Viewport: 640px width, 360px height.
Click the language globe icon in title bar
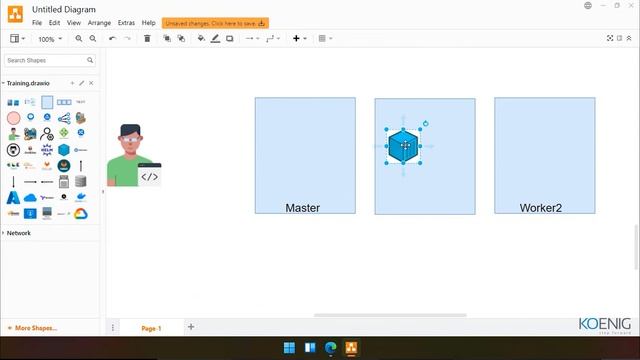pyautogui.click(x=588, y=5)
